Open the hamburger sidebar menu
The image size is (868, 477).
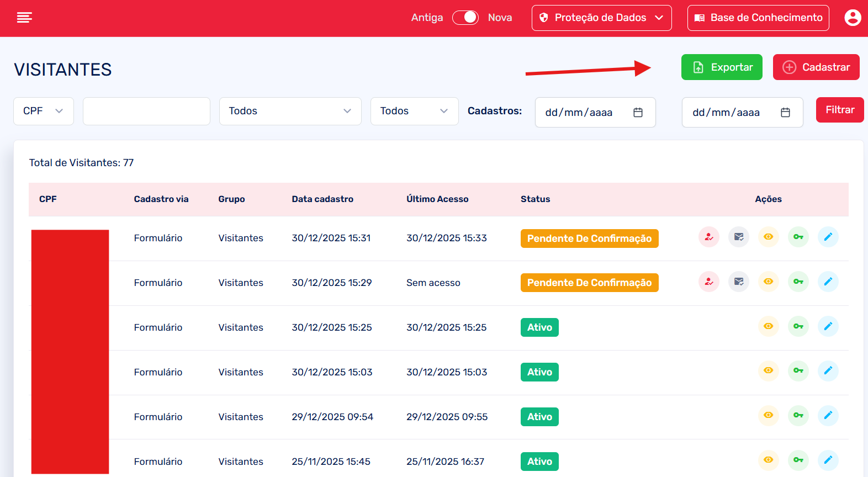[x=24, y=18]
